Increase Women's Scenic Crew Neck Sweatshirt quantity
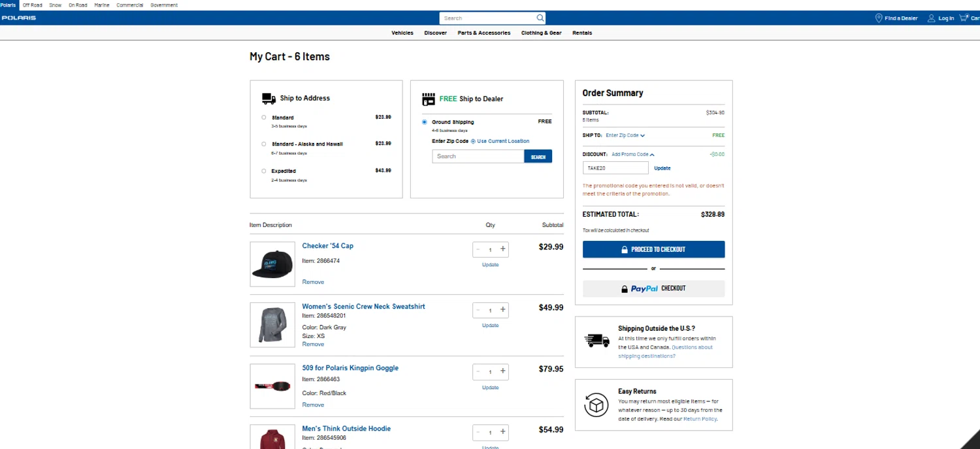 pyautogui.click(x=503, y=309)
